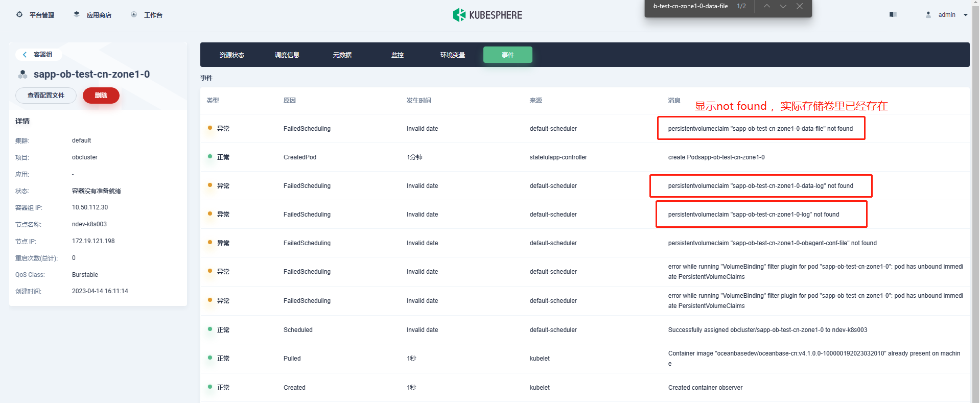Click the 类型 column header
Viewport: 980px width, 403px height.
(x=213, y=101)
